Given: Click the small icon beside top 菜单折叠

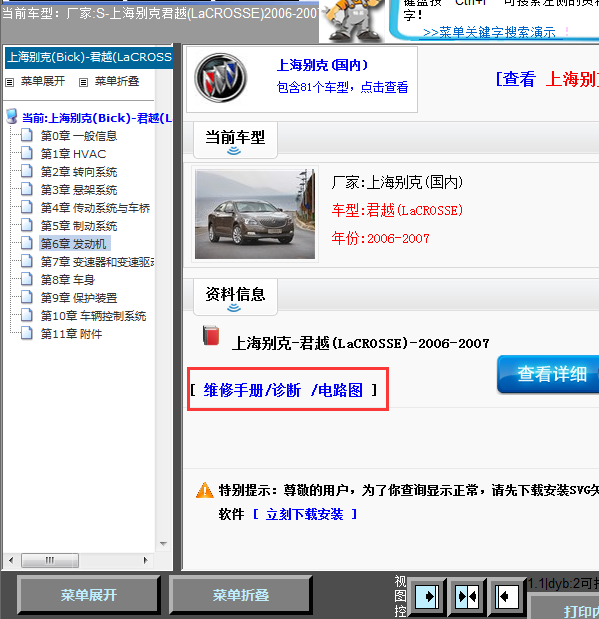Looking at the screenshot, I should 83,83.
